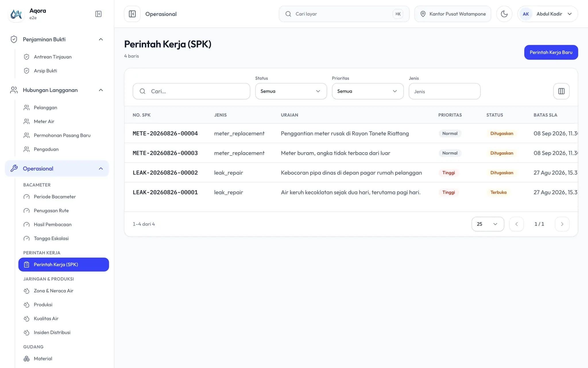Collapse the Penjaminan Bukti section

coord(101,39)
